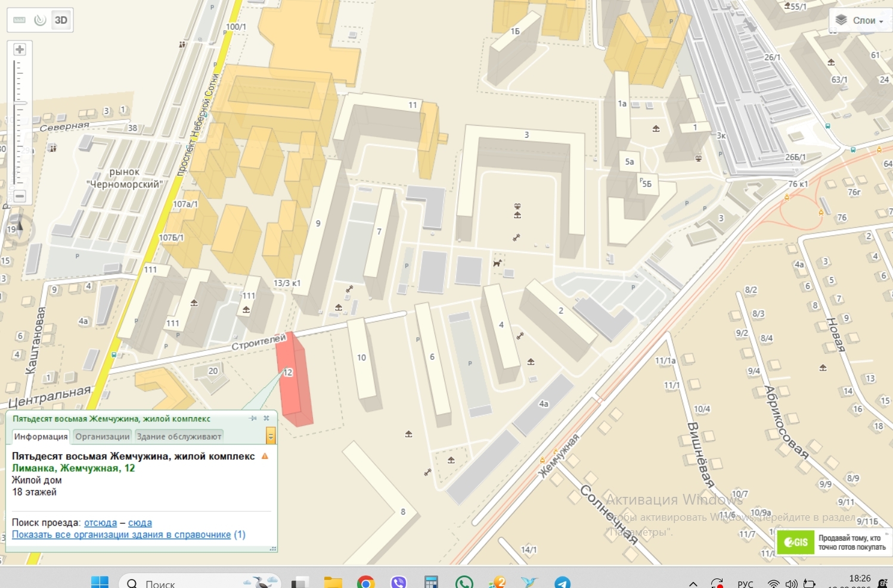Zoom out with the minus button
893x588 pixels.
coord(20,195)
